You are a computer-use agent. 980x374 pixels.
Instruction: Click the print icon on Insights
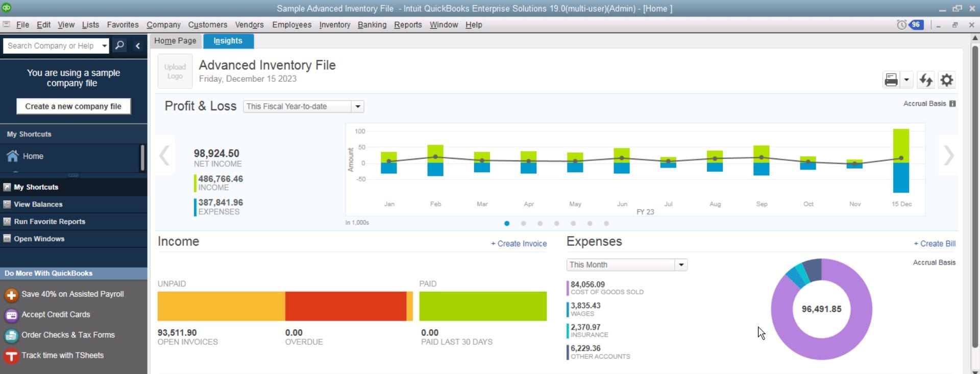891,80
